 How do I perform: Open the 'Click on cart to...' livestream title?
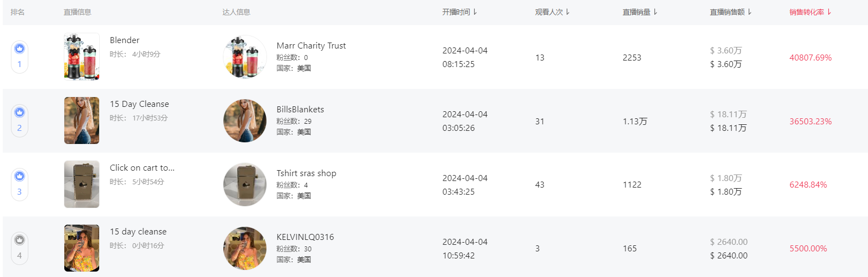pos(142,168)
